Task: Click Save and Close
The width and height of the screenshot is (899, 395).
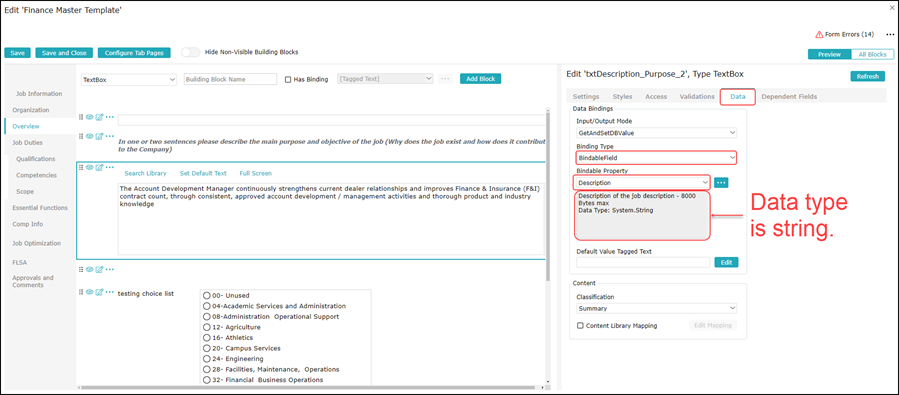Action: pyautogui.click(x=64, y=53)
